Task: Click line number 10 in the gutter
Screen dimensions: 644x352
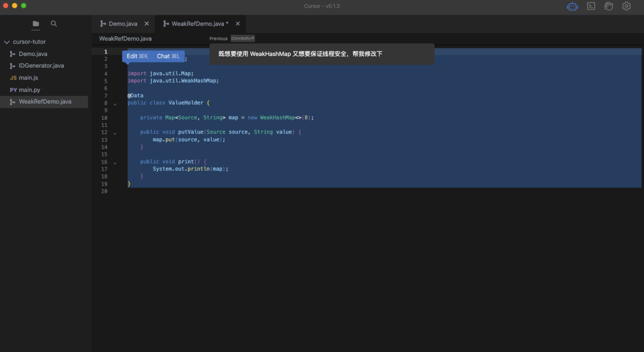Action: 104,118
